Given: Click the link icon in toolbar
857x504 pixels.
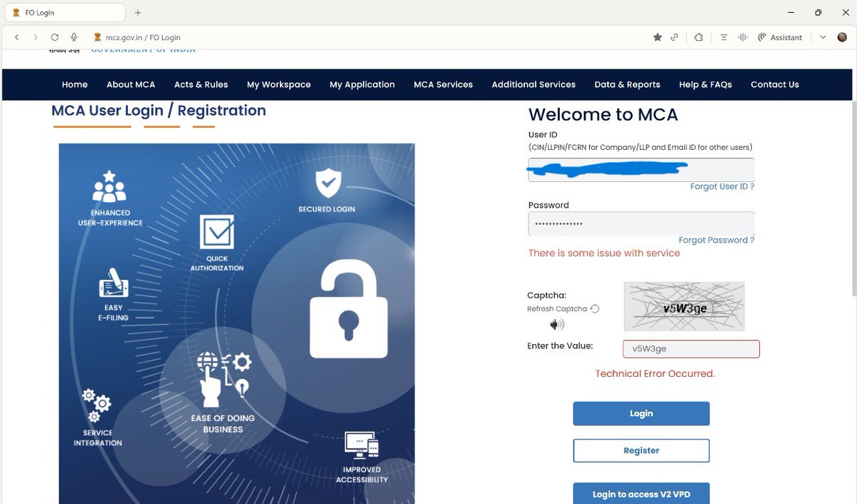Looking at the screenshot, I should pyautogui.click(x=674, y=37).
